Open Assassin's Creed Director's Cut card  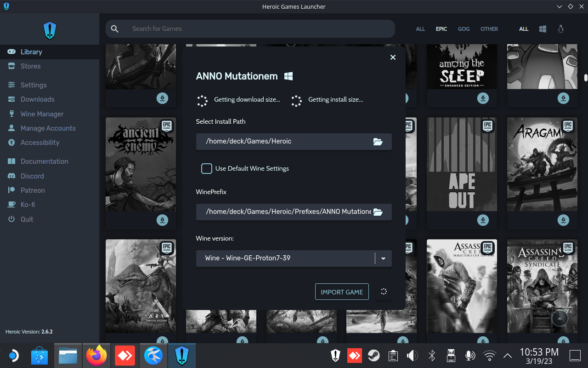tap(462, 286)
